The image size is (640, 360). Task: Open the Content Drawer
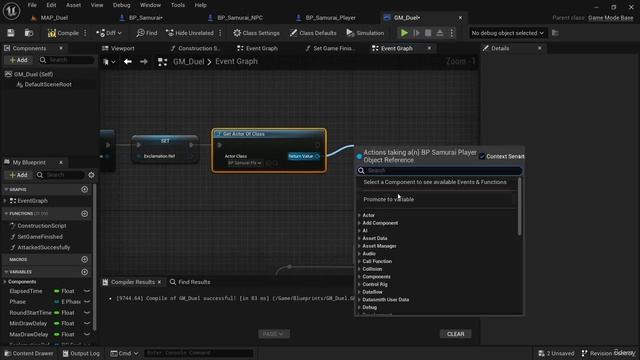pyautogui.click(x=29, y=353)
